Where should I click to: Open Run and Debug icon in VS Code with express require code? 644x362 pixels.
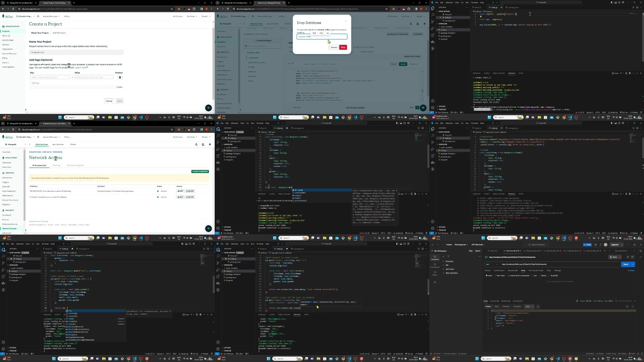tap(433, 28)
